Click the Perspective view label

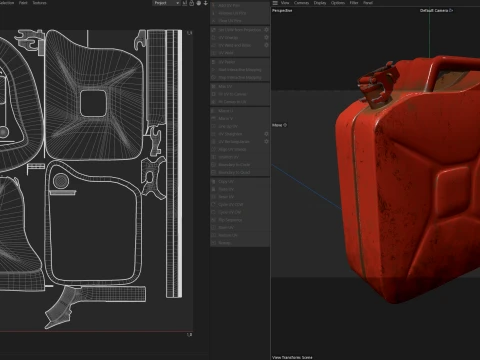point(282,11)
